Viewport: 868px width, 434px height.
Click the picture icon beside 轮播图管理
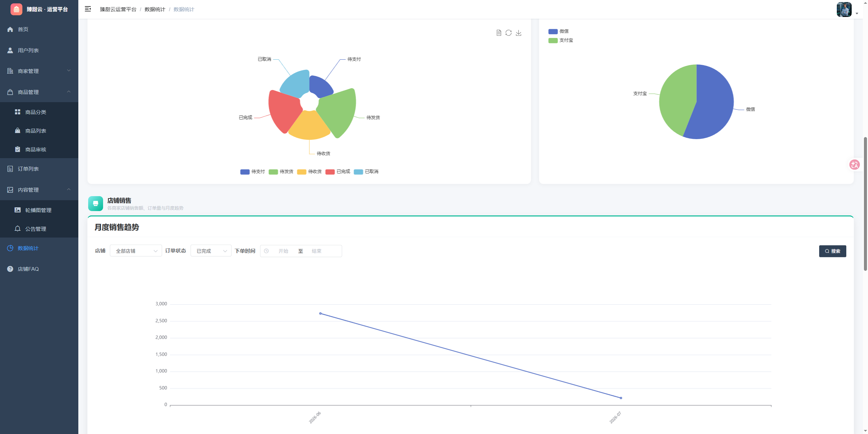[x=18, y=210]
